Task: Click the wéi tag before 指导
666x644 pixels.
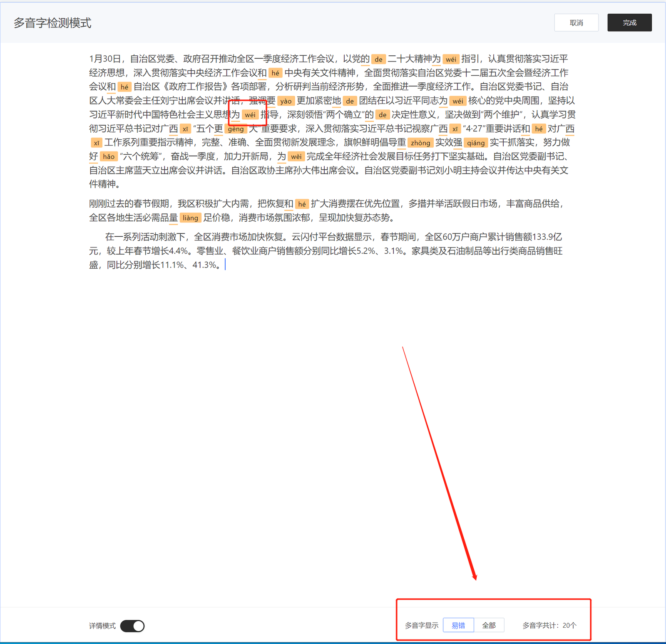Action: click(250, 115)
